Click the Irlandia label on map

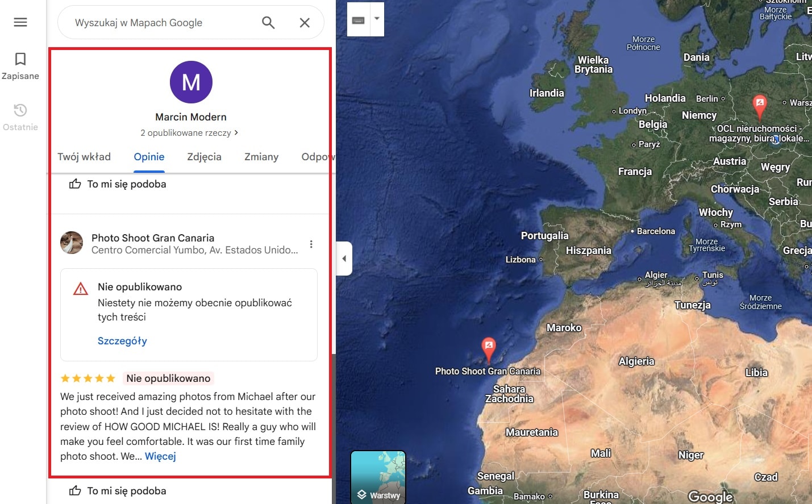547,93
